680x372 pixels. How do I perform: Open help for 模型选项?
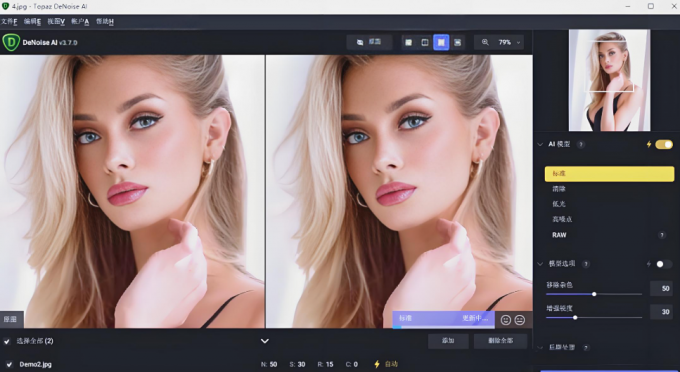pos(585,264)
